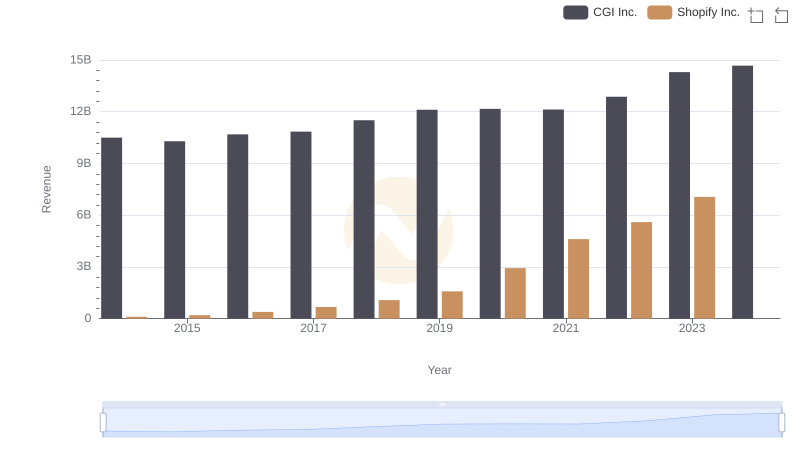The height and width of the screenshot is (461, 800).
Task: Click the CGI Inc. bar for 2020
Action: (x=490, y=214)
